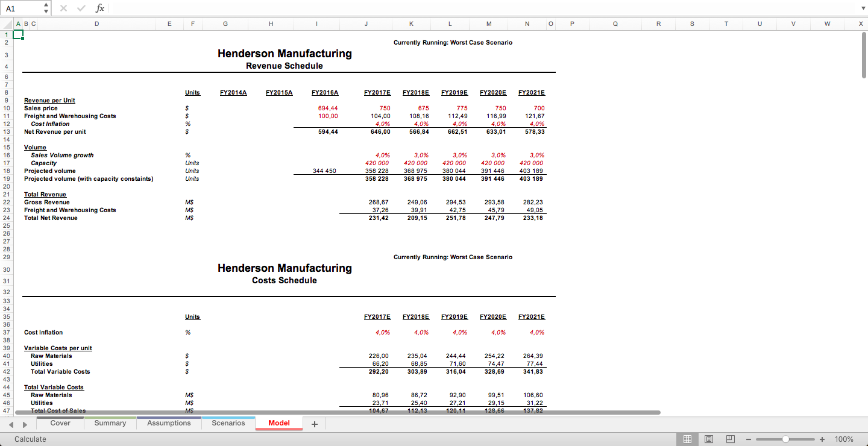Viewport: 868px width, 446px height.
Task: Click the confirm entry checkmark icon
Action: [x=81, y=8]
